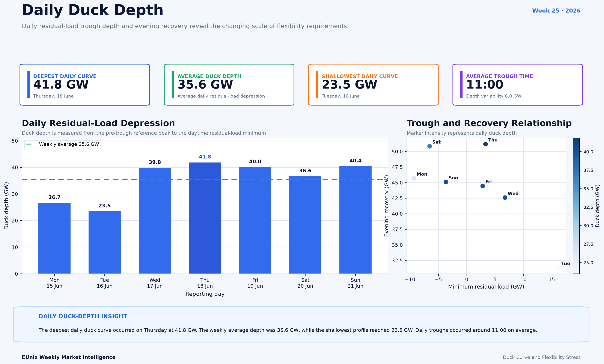Click the Thursday 41.8 bar
604x364 pixels.
[205, 218]
